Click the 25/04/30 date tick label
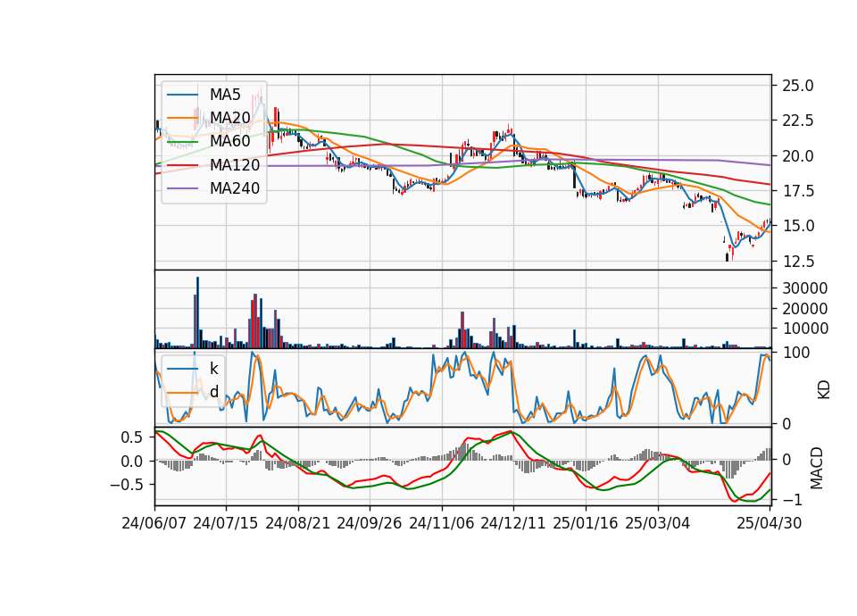The width and height of the screenshot is (857, 616). click(770, 523)
